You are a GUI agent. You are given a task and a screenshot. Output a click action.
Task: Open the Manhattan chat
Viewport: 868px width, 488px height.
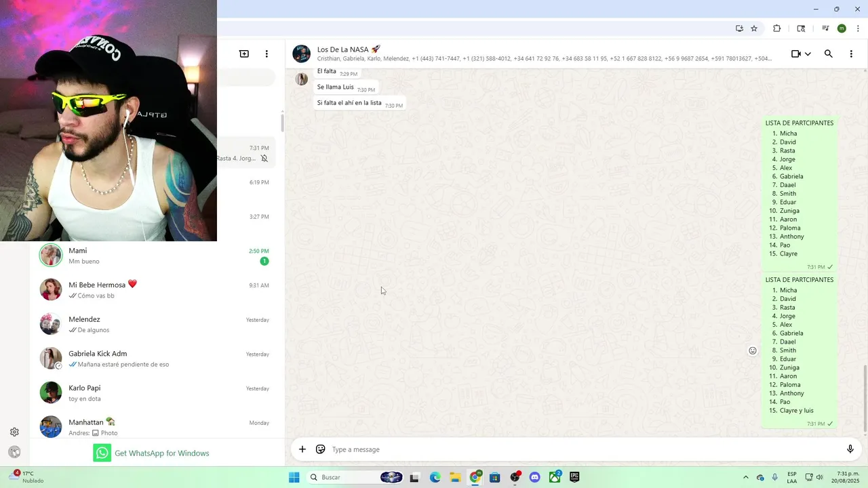pyautogui.click(x=157, y=426)
